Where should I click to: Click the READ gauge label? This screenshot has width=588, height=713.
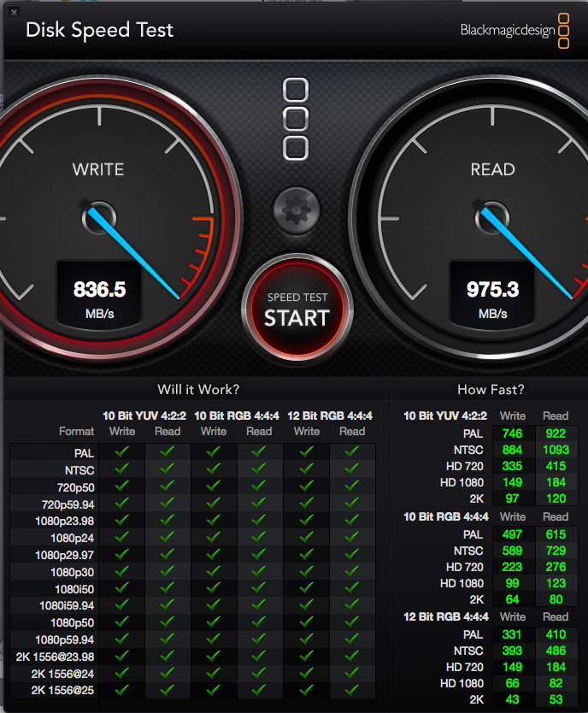click(492, 169)
